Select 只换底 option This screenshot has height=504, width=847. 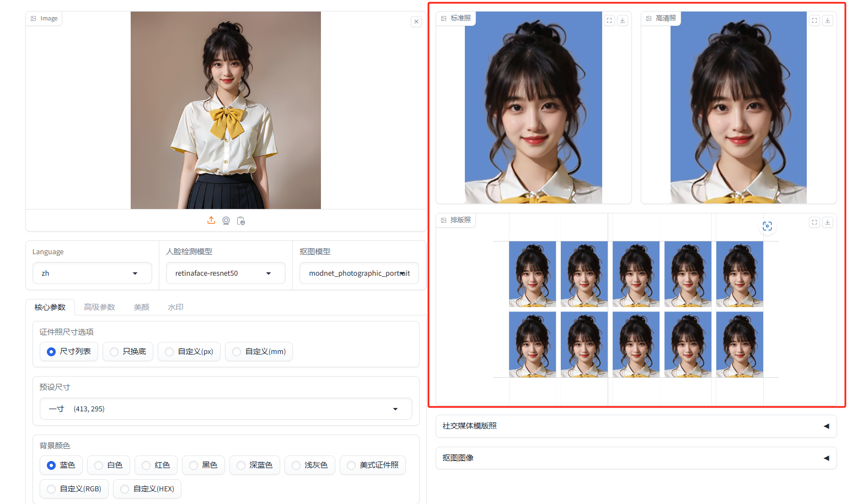pos(128,351)
